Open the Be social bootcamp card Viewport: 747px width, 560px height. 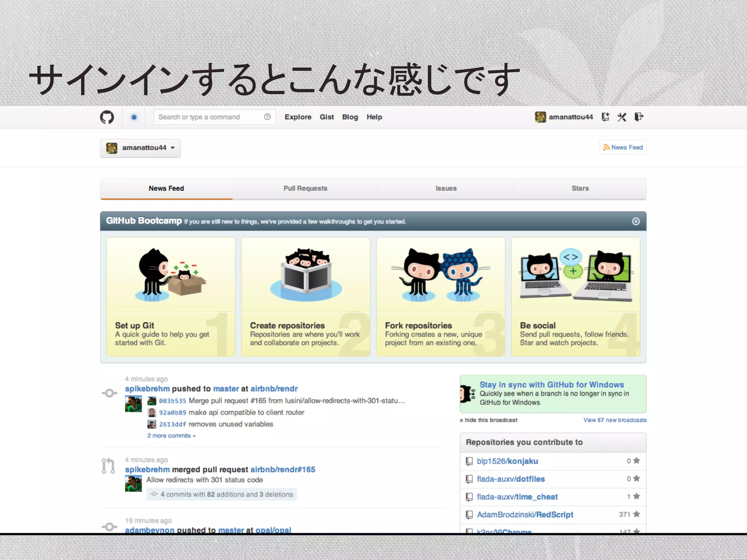point(576,297)
